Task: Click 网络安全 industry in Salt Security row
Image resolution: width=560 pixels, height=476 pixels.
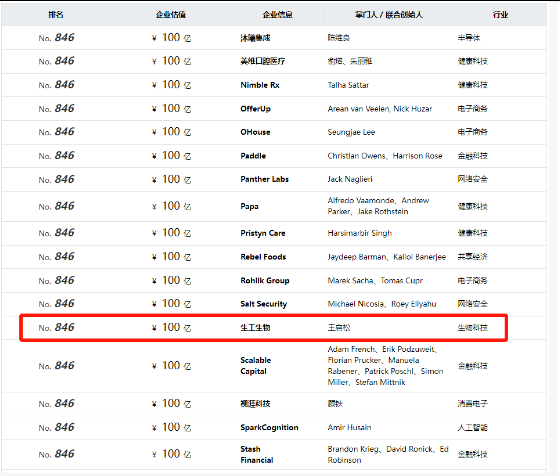Action: [x=472, y=304]
